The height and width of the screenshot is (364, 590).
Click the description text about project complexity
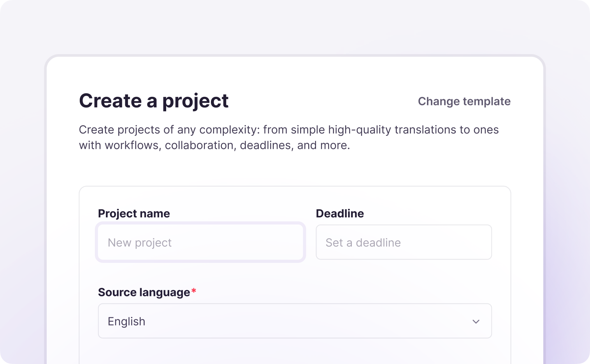click(x=289, y=137)
